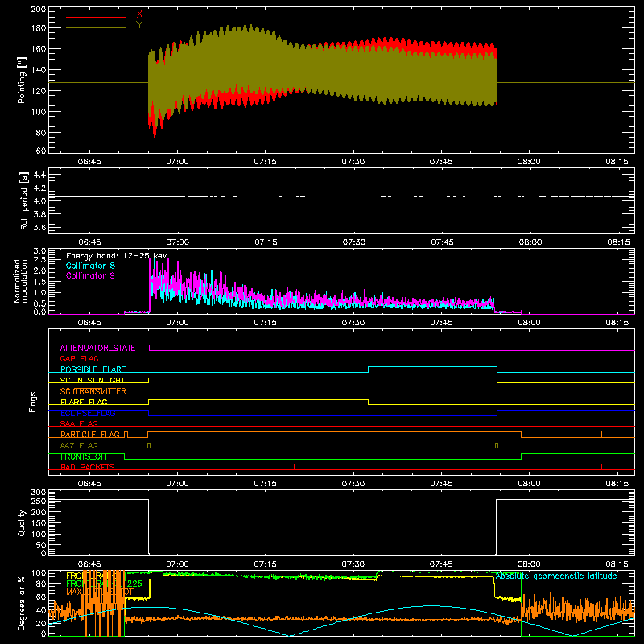Click the red 'X' legend letter
The image size is (644, 644).
pyautogui.click(x=139, y=14)
